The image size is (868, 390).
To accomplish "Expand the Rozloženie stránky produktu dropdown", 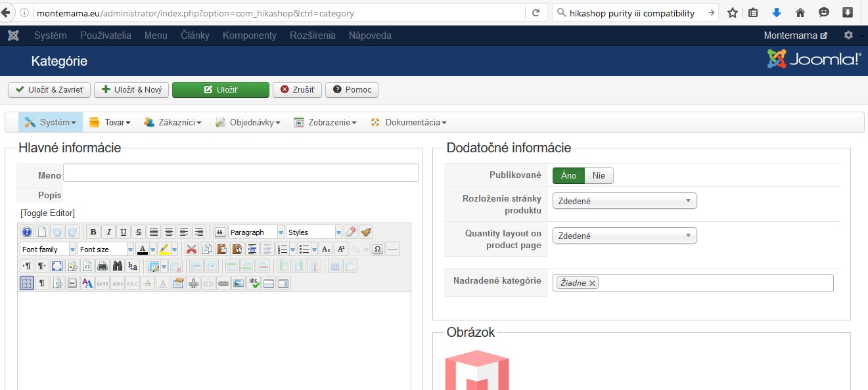I will [x=624, y=201].
